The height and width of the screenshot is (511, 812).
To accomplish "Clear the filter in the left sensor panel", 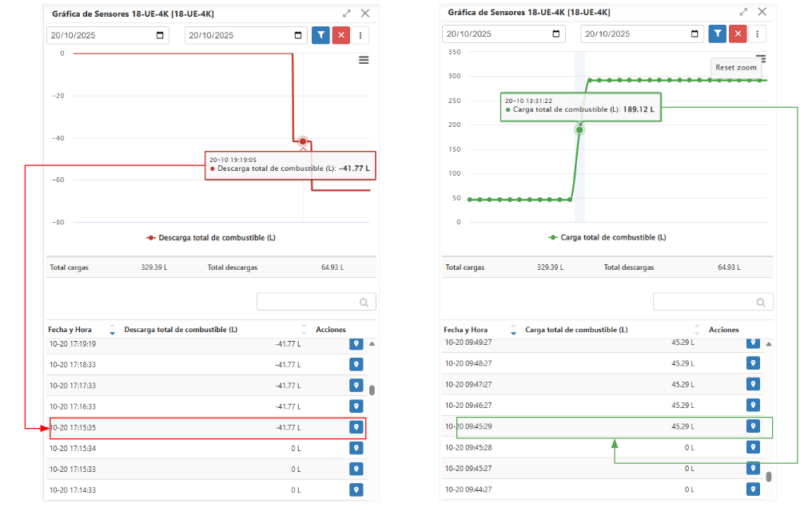I will tap(340, 35).
